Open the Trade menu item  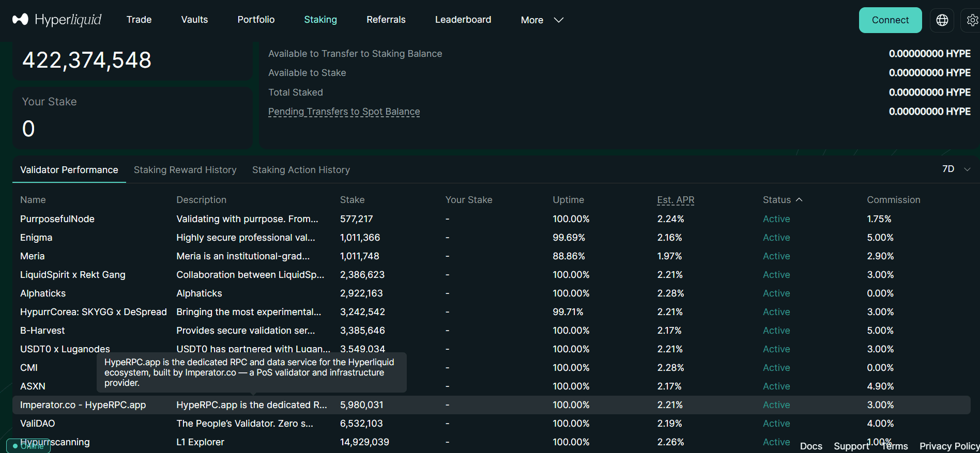pos(139,20)
